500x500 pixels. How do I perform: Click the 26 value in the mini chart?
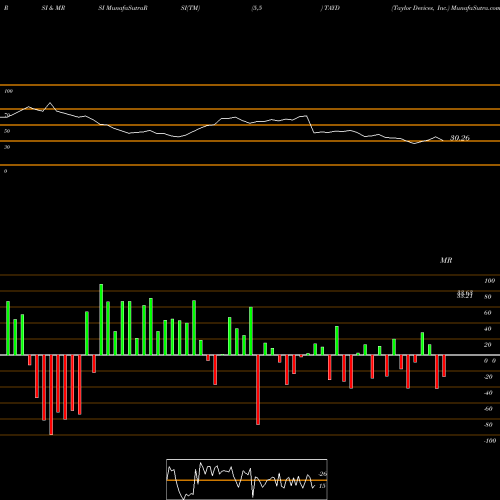coord(323,474)
